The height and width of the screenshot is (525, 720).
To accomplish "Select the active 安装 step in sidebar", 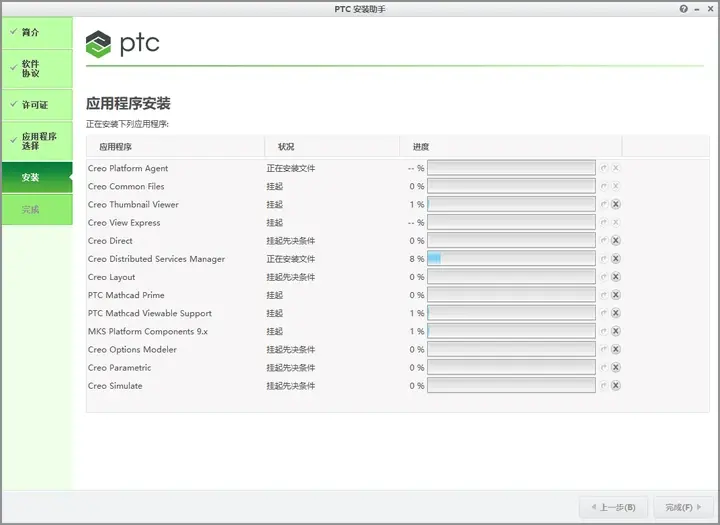I will pyautogui.click(x=37, y=177).
